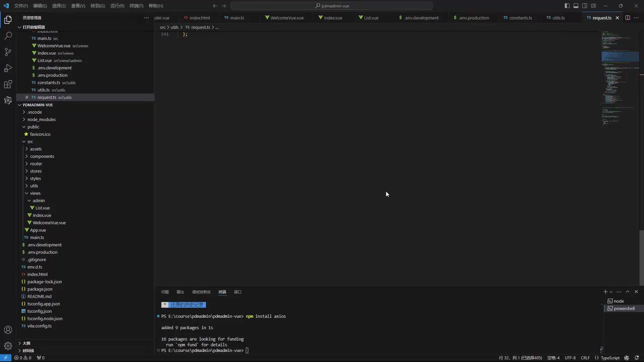
Task: Close request.ts in open editors list
Action: point(27,97)
